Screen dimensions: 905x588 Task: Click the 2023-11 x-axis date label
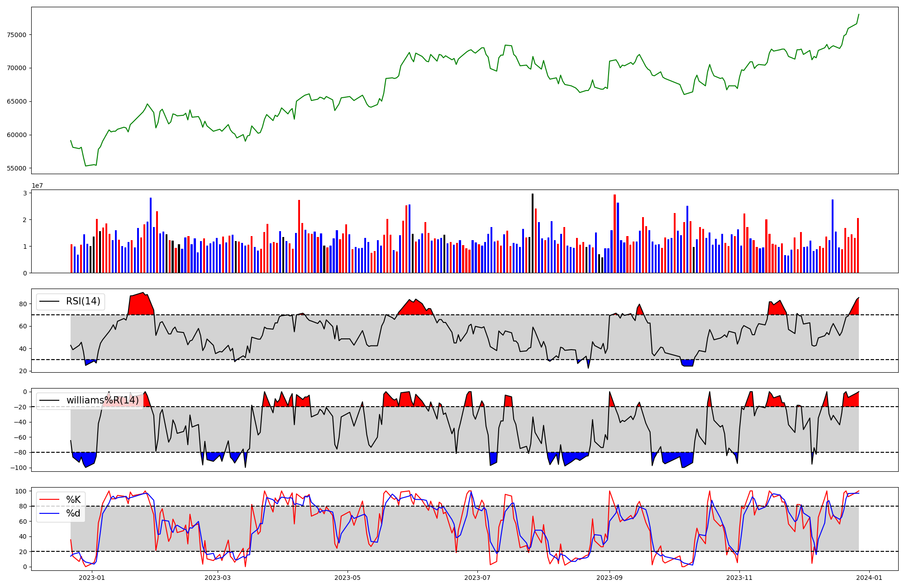tap(739, 578)
